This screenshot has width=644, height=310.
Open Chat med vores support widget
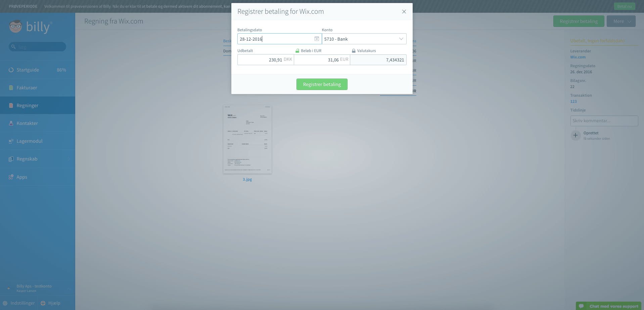(x=608, y=306)
